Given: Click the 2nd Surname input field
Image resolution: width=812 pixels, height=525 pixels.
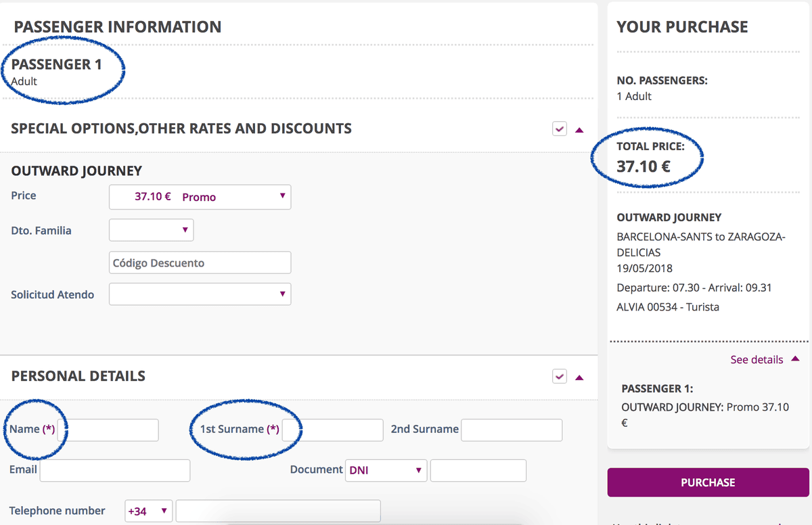Looking at the screenshot, I should coord(511,430).
